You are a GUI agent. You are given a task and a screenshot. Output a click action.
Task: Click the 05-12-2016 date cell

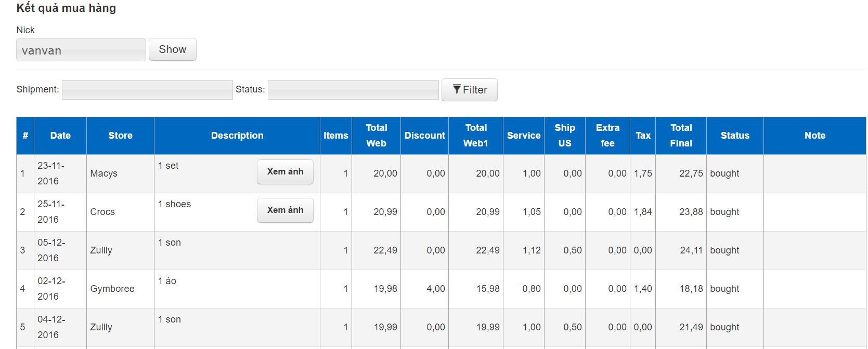tap(51, 250)
